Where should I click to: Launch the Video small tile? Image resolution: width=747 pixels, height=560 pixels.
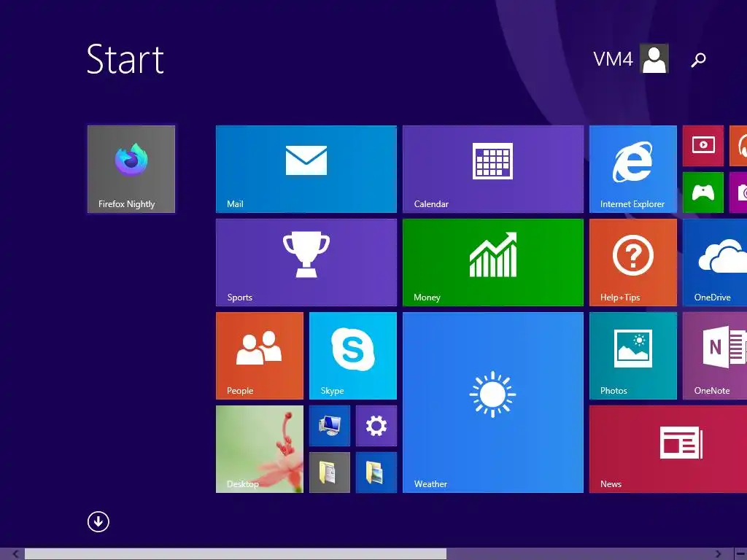point(703,146)
